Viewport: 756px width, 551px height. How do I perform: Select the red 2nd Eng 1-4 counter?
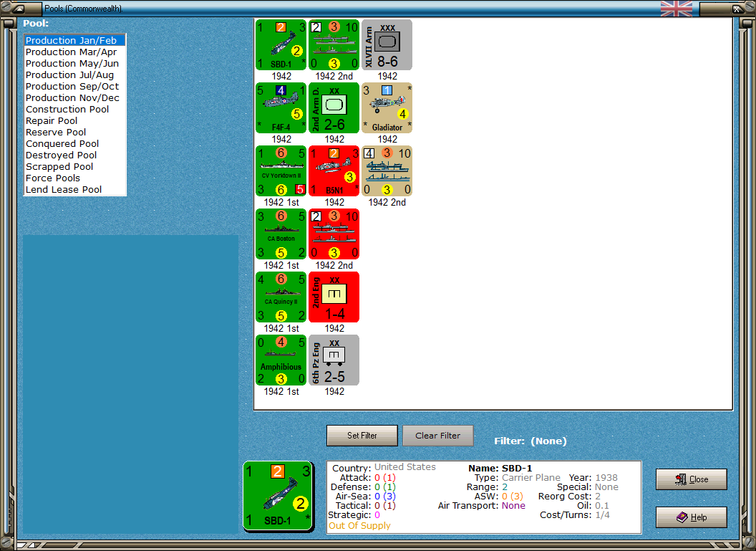[x=334, y=297]
